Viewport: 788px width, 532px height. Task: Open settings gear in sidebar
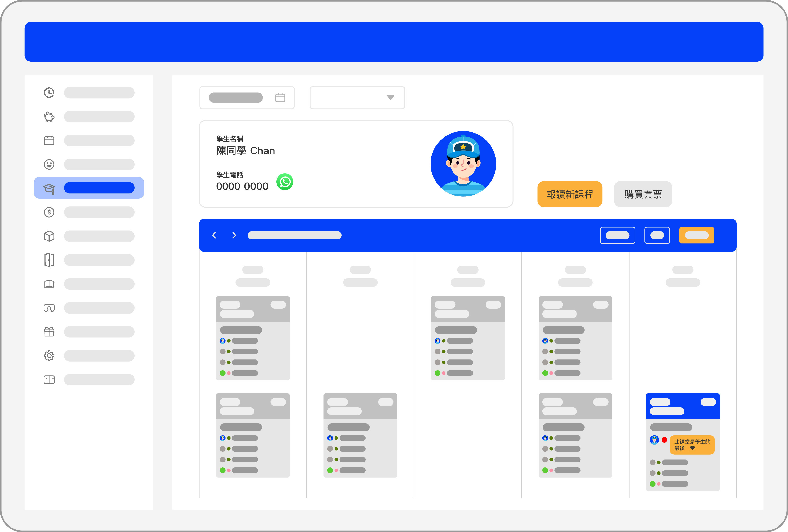[x=49, y=356]
